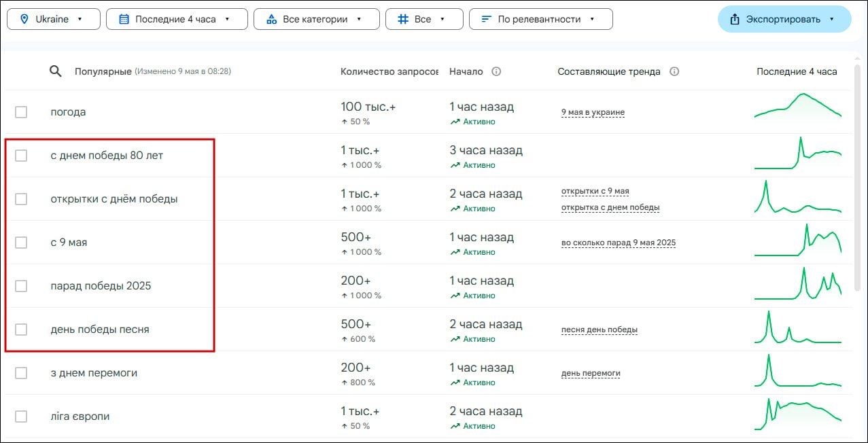Expand the Последние 4 часа time dropdown
Screen dimensions: 868x443
[177, 19]
